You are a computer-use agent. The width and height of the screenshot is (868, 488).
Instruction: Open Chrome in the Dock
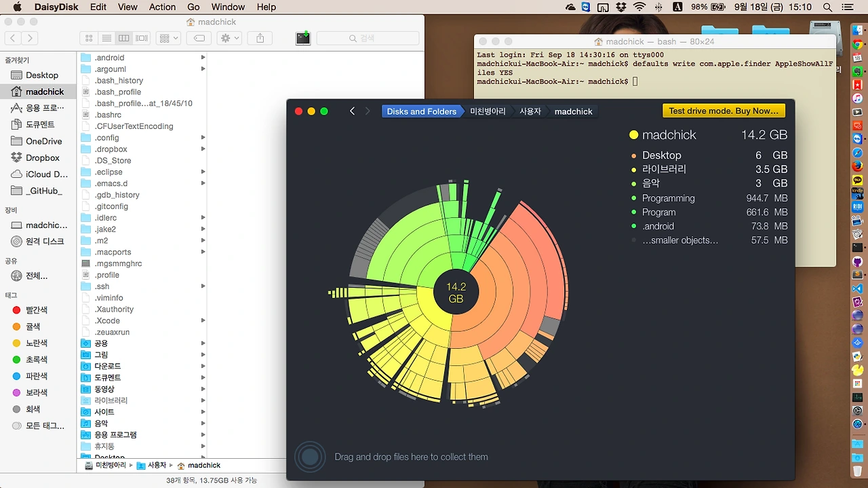click(857, 44)
